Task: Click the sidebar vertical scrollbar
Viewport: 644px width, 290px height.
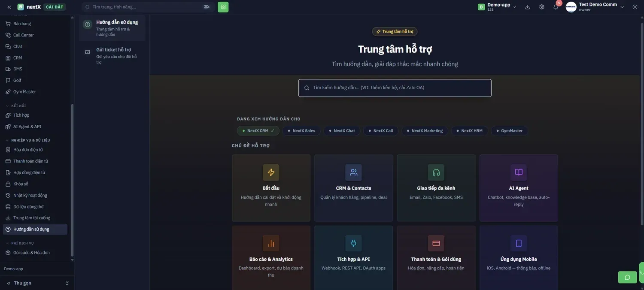Action: tap(72, 180)
